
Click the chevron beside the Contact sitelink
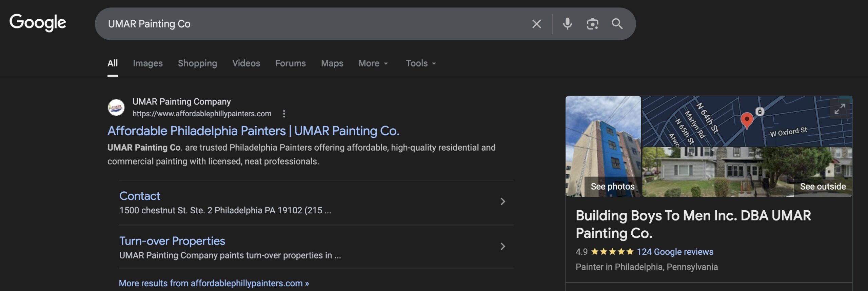point(503,202)
